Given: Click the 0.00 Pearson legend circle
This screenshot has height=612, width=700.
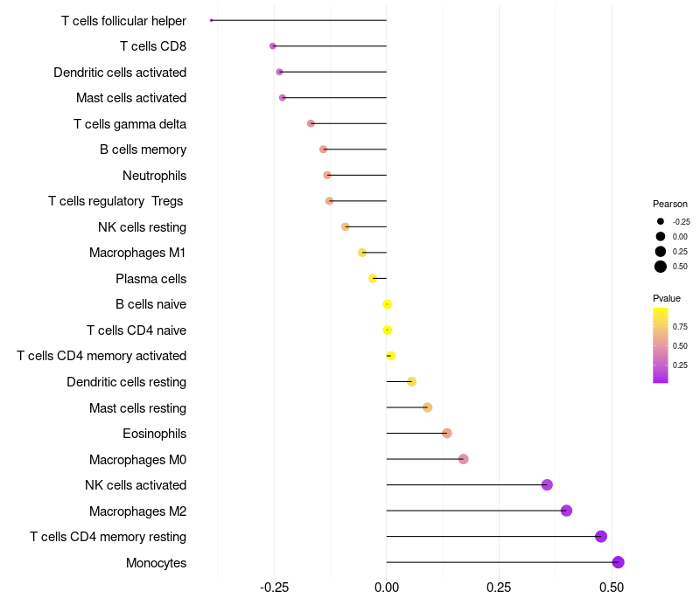Looking at the screenshot, I should [661, 237].
